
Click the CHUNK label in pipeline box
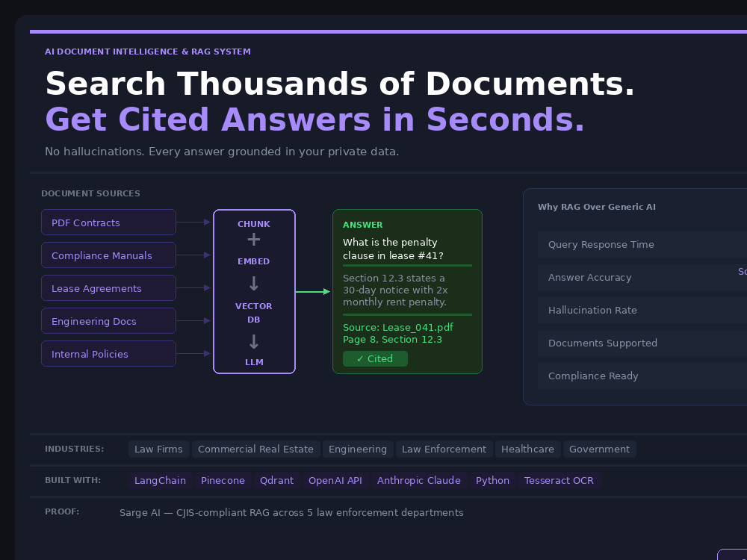pos(254,224)
